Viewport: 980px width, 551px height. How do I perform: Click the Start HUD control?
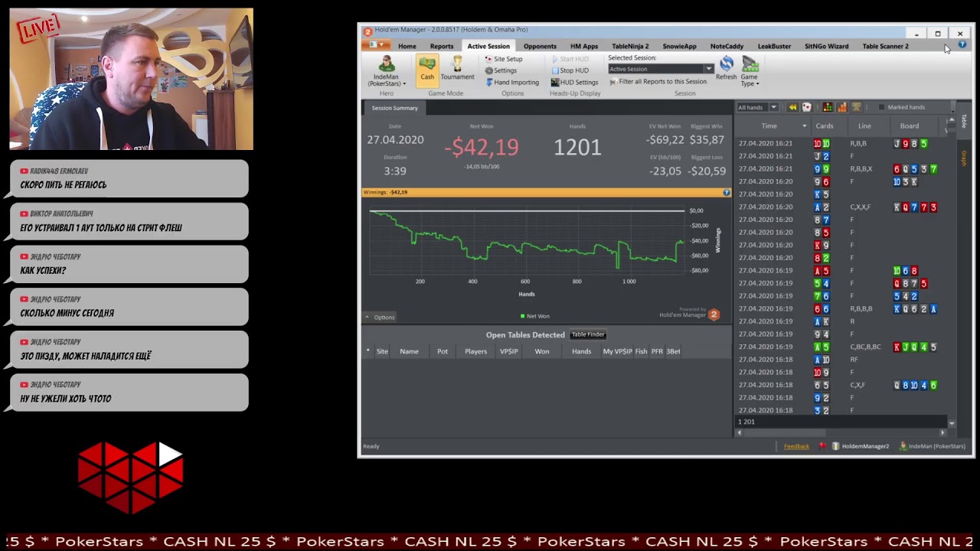[570, 59]
